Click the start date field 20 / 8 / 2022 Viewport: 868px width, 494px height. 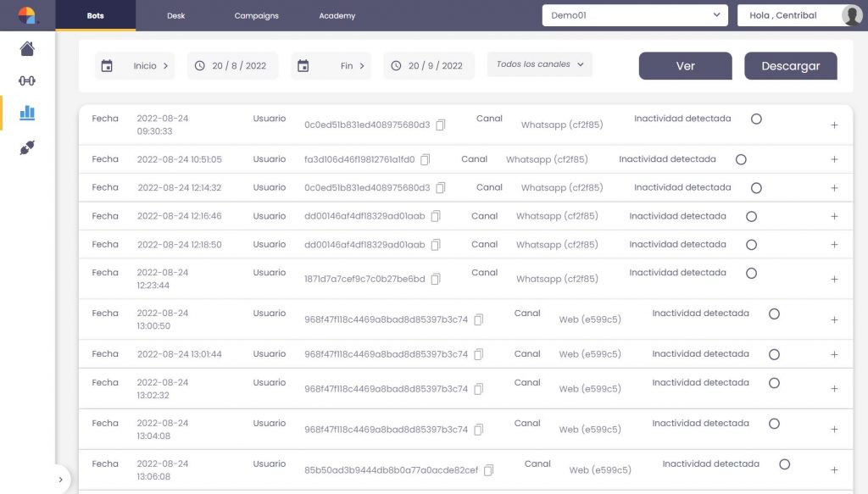(232, 66)
